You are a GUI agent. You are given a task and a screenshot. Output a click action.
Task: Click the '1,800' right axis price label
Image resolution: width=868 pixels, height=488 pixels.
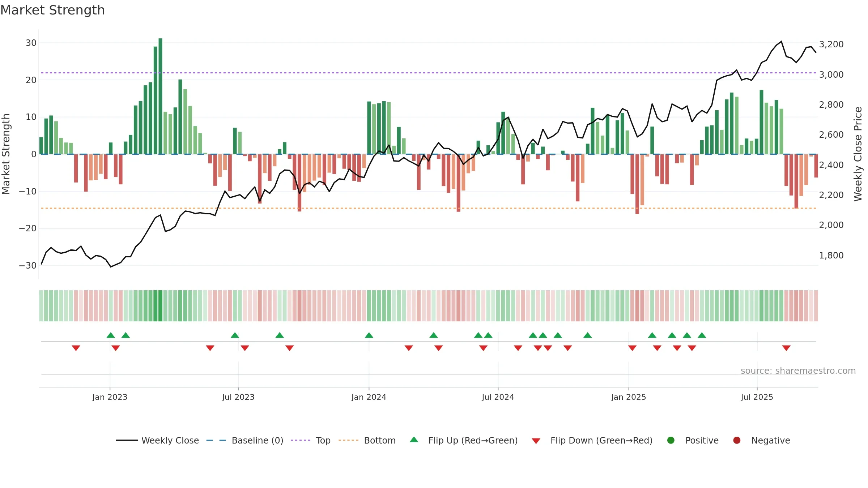(x=831, y=256)
